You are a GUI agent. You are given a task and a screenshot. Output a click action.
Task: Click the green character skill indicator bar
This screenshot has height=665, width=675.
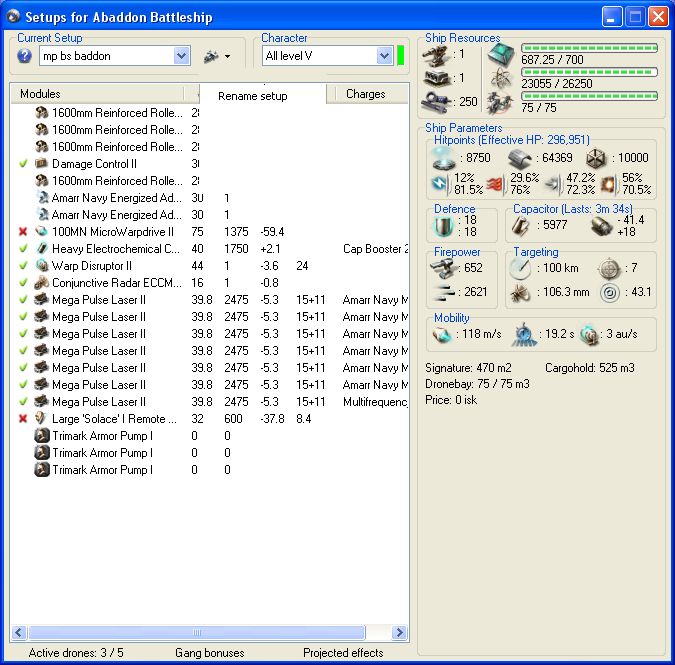[400, 56]
